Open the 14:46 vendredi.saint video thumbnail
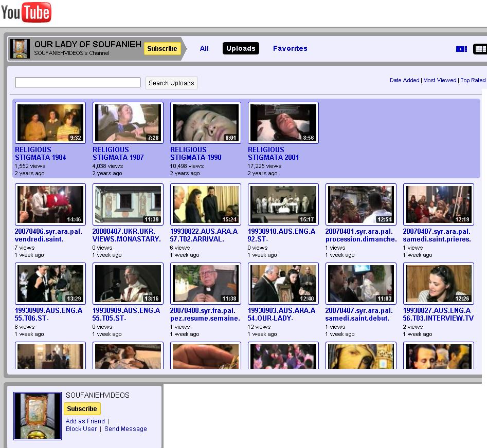The image size is (487, 448). click(50, 204)
